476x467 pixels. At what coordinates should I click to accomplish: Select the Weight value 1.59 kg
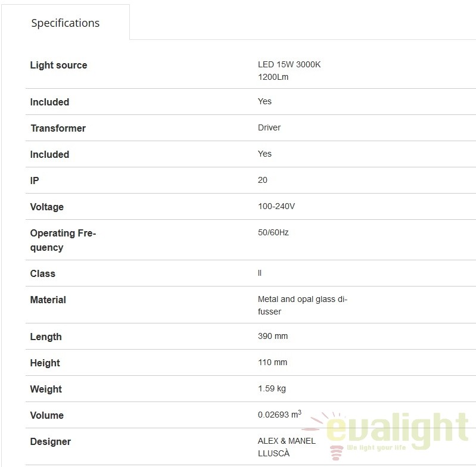point(272,388)
